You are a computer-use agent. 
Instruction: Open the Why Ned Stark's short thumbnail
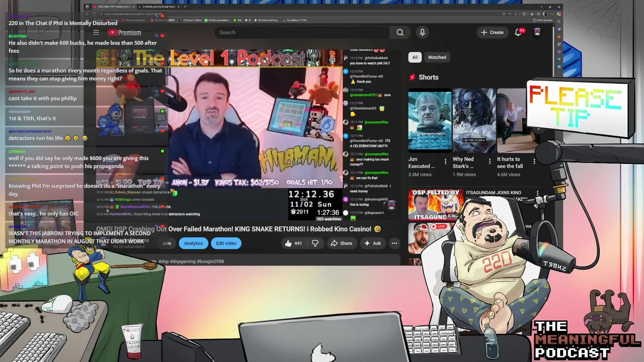coord(474,120)
